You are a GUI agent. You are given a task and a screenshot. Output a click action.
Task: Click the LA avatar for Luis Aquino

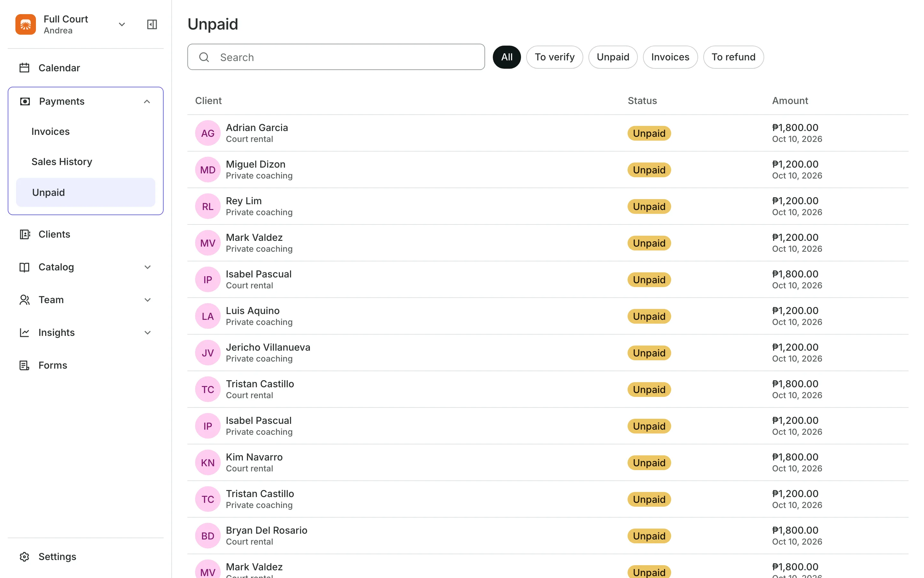[208, 316]
